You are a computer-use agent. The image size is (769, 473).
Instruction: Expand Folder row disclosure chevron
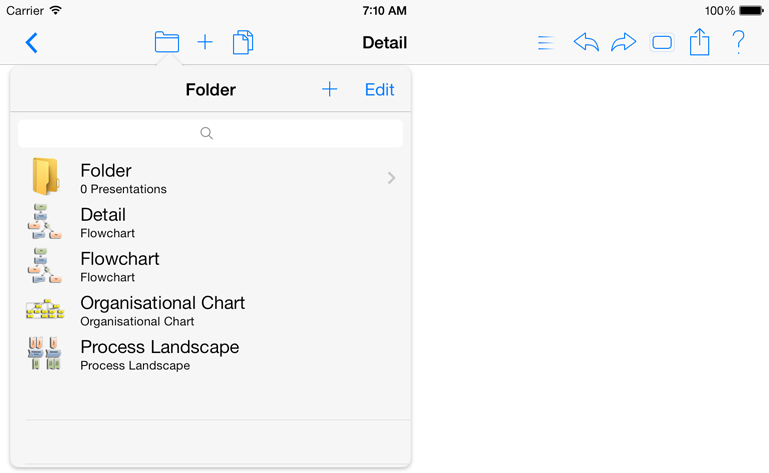tap(391, 178)
